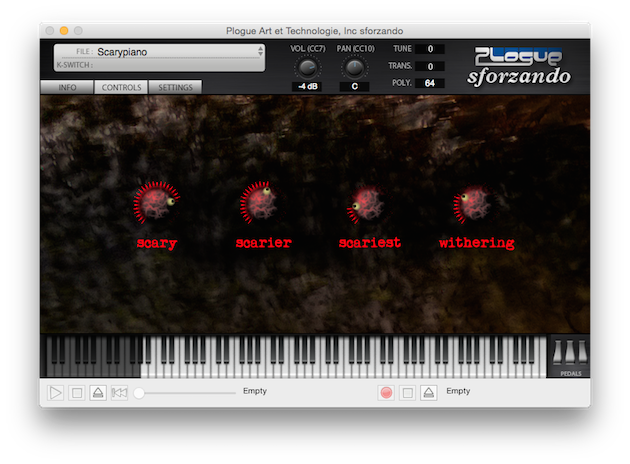Open the SETTINGS tab
Screen dimensions: 630x464
[x=175, y=87]
